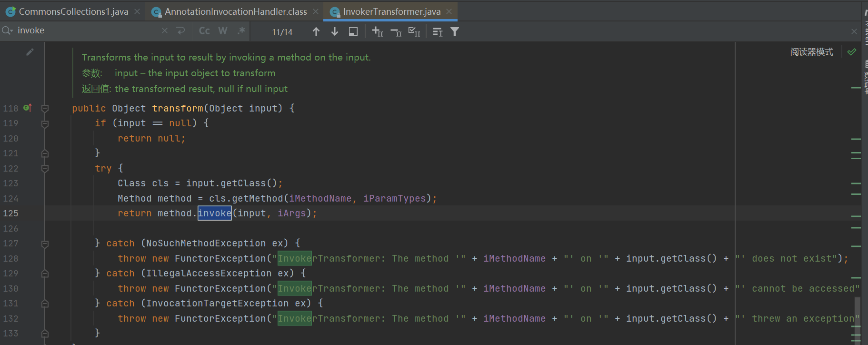The height and width of the screenshot is (345, 868).
Task: Toggle rendered doc comment pencil icon
Action: [30, 52]
